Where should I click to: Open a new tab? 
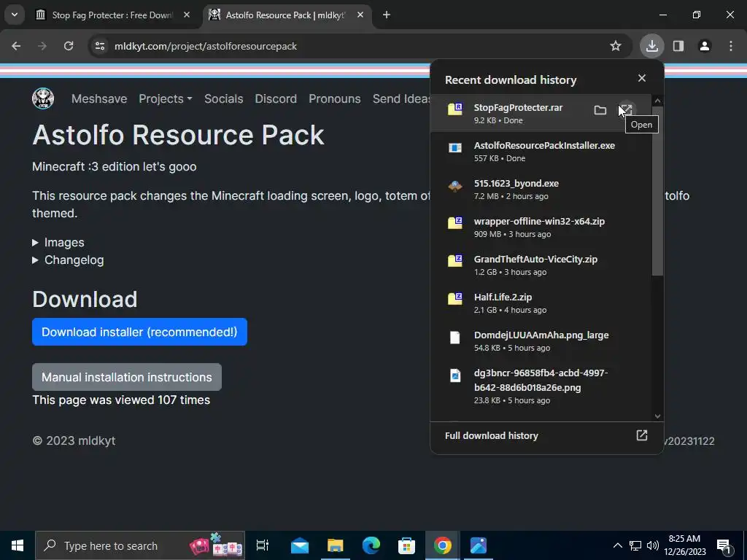click(387, 15)
